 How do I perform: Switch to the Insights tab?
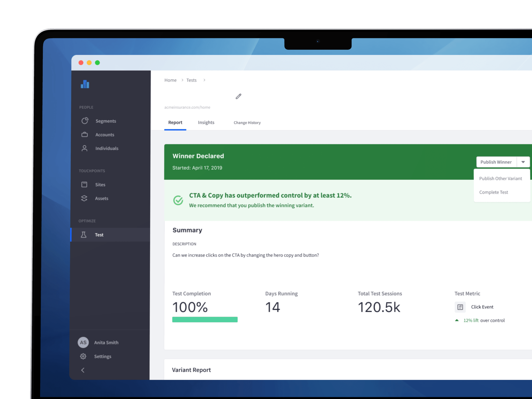tap(206, 122)
